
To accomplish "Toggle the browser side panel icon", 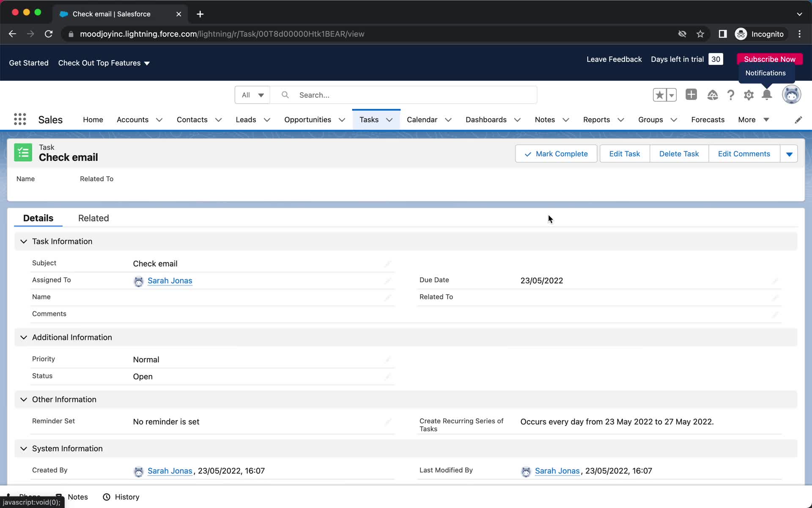I will click(x=723, y=34).
